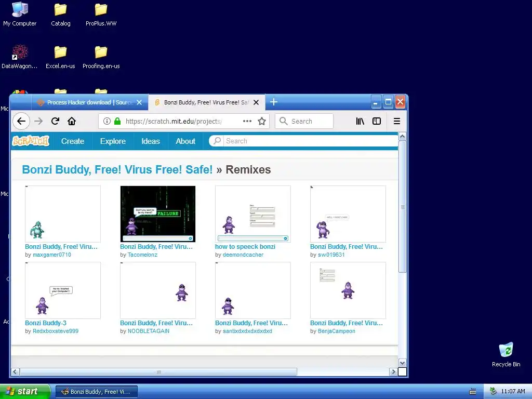The height and width of the screenshot is (399, 532).
Task: Open the deemondcacher user profile
Action: 243,255
